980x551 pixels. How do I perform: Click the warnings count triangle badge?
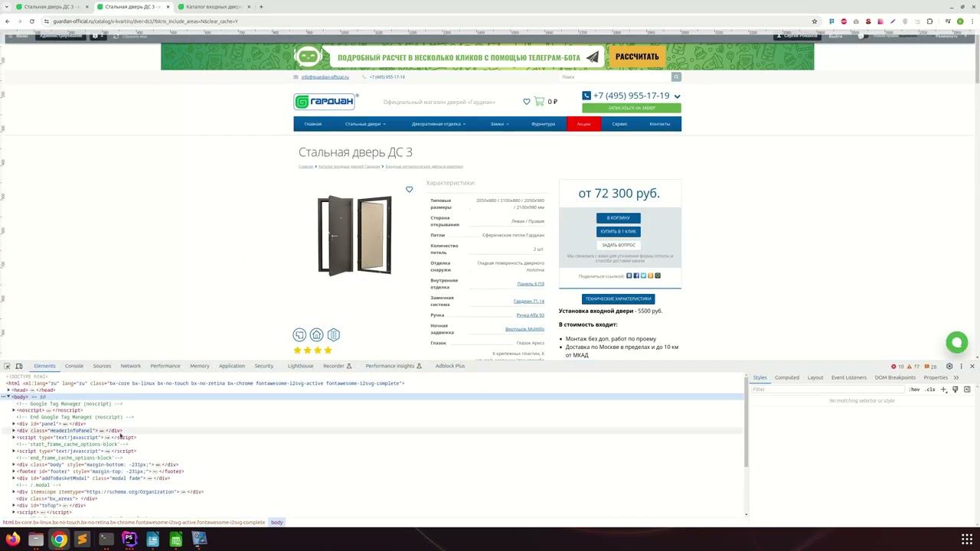(x=914, y=367)
